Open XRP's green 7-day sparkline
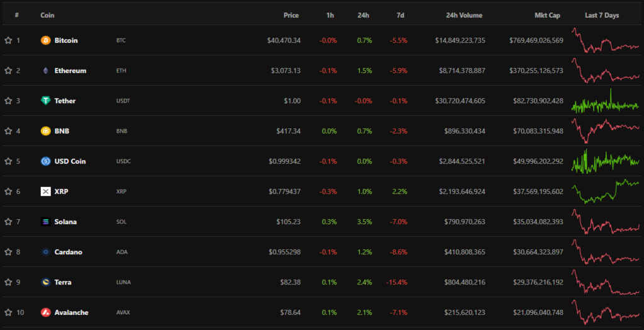Screen dimensions: 644x330 coord(606,191)
